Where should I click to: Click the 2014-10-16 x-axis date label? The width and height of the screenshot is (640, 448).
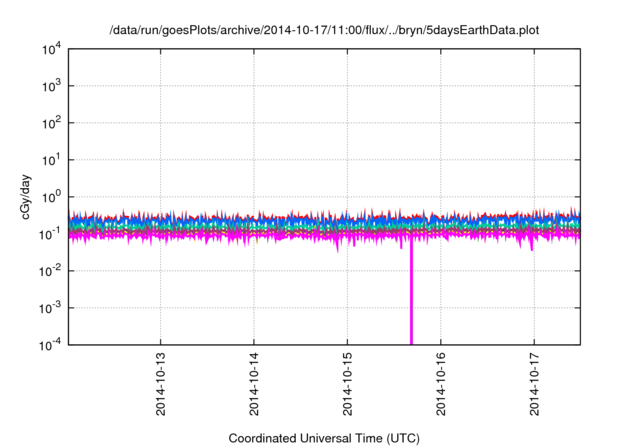tap(441, 384)
